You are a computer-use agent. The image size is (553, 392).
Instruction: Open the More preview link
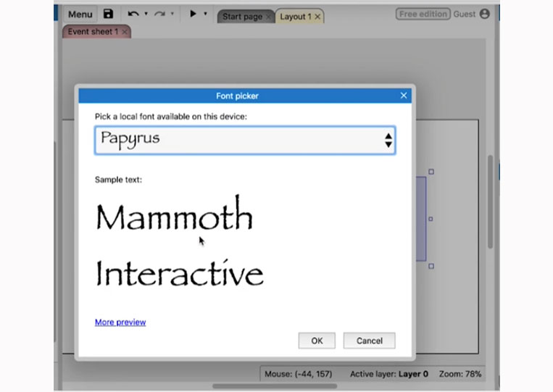point(120,322)
